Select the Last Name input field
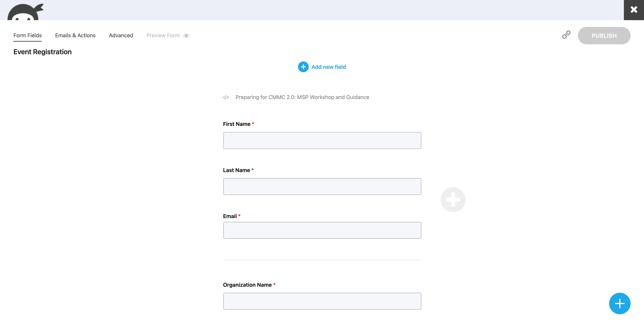Viewport: 644px width, 325px height. (x=322, y=187)
